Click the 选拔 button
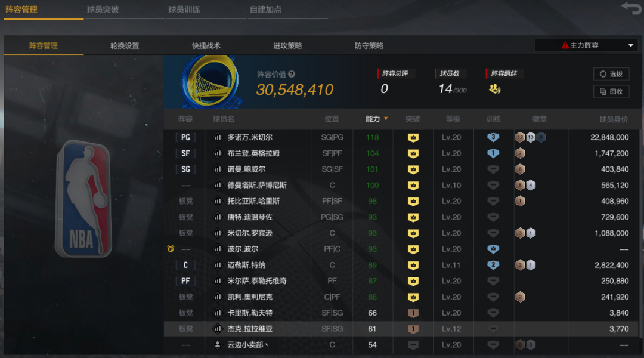Viewport: 644px width, 358px height. (611, 74)
